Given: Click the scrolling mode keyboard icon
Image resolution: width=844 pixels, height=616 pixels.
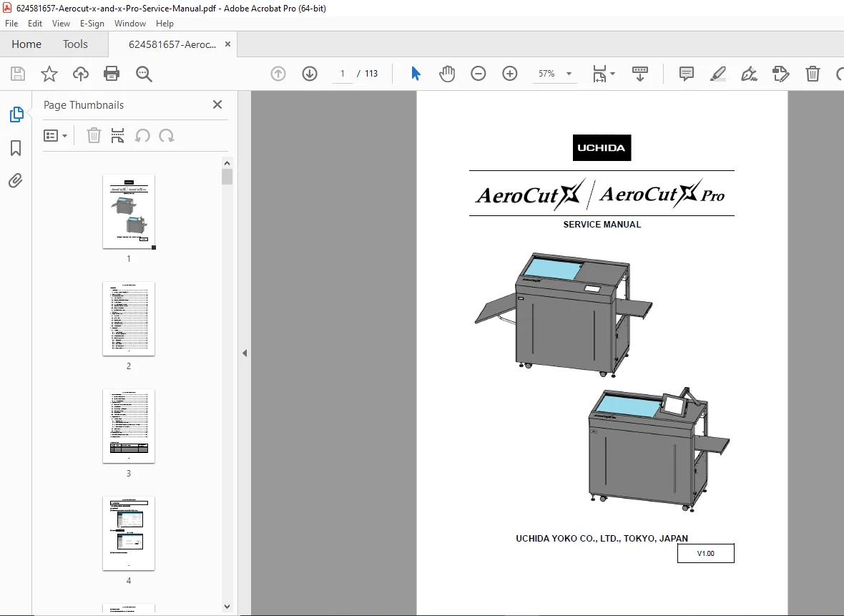Looking at the screenshot, I should click(x=639, y=74).
